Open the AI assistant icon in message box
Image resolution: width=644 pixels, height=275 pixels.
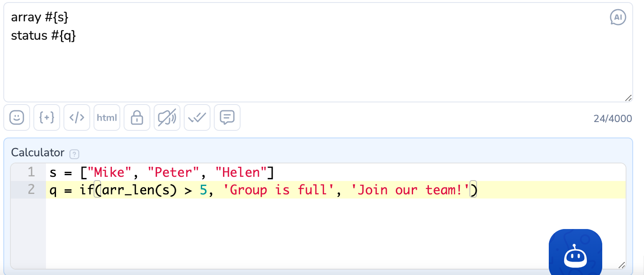pyautogui.click(x=618, y=17)
